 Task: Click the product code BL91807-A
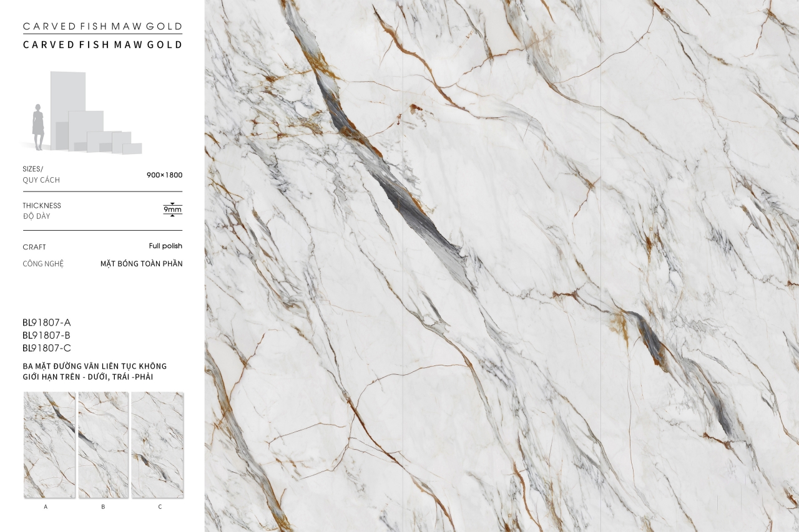[47, 322]
